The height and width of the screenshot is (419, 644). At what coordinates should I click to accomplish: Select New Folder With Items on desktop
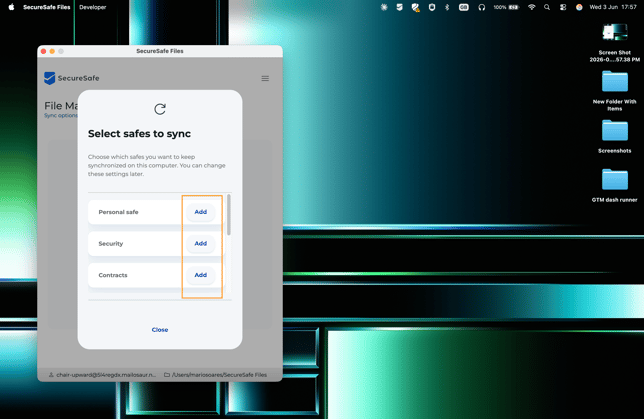point(615,91)
